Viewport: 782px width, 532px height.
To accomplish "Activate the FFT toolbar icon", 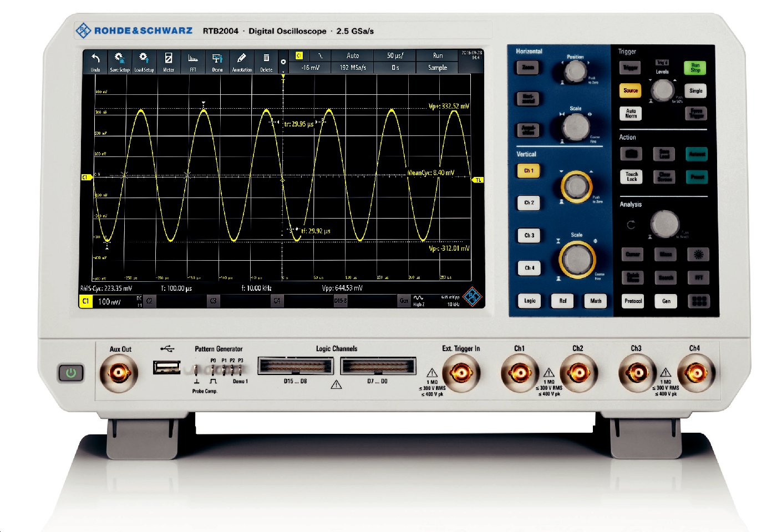I will (x=193, y=62).
